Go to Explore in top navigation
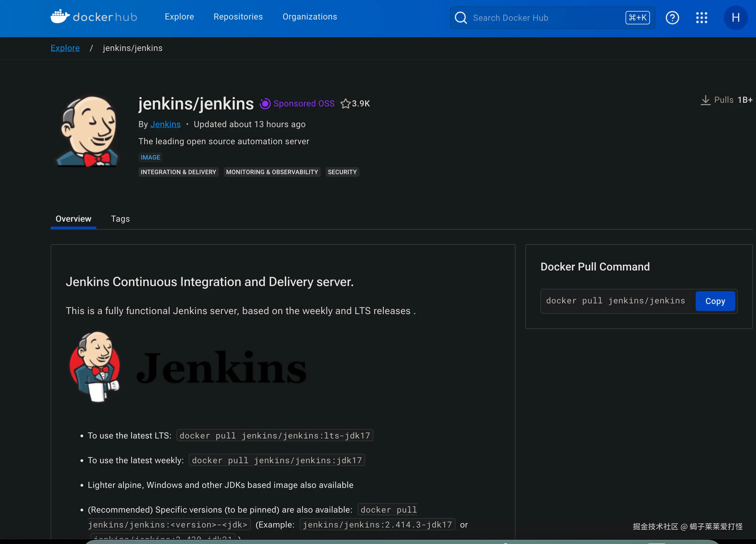Viewport: 756px width, 544px height. [x=179, y=17]
